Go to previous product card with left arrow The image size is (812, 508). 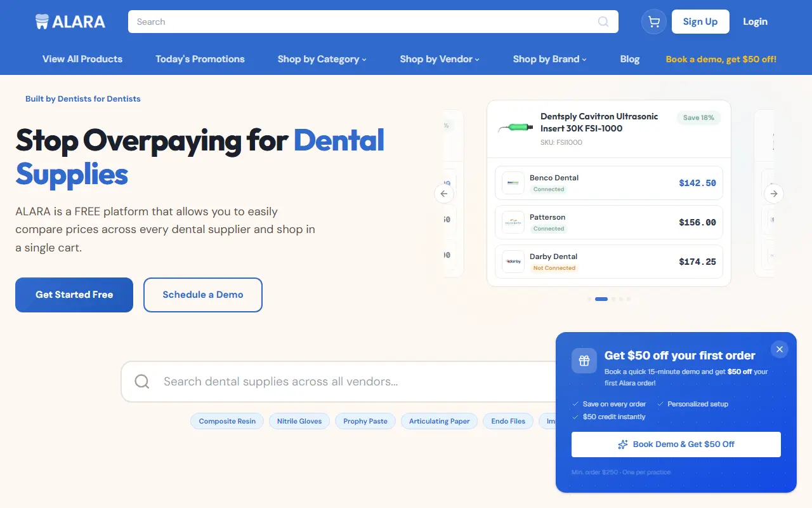444,194
